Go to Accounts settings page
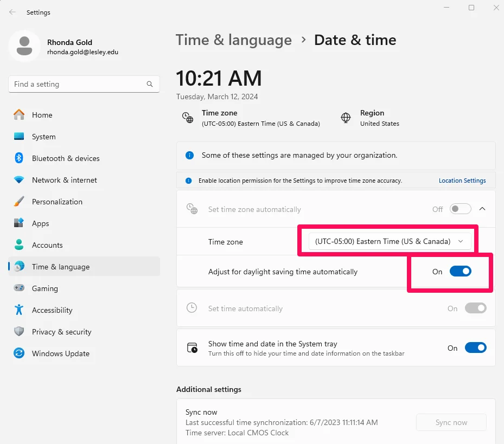The height and width of the screenshot is (444, 504). pyautogui.click(x=47, y=245)
